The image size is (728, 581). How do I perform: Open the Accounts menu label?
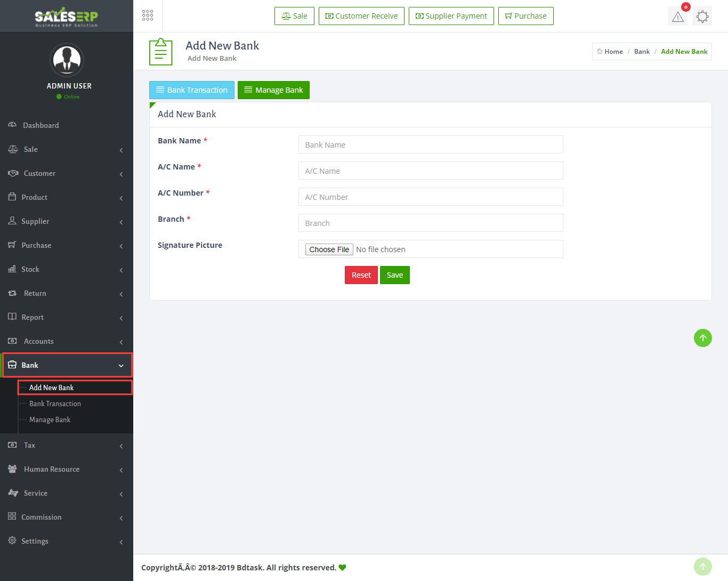coord(39,341)
